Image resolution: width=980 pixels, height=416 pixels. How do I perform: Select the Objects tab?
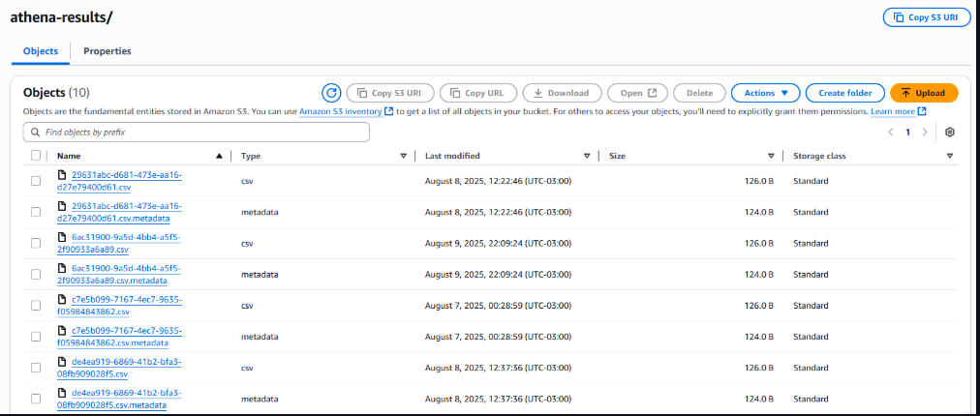40,51
